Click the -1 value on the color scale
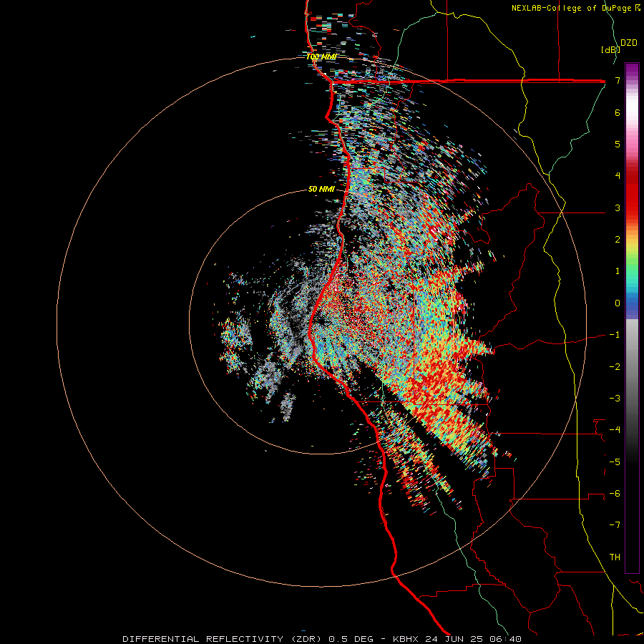644x644 pixels. (x=615, y=335)
